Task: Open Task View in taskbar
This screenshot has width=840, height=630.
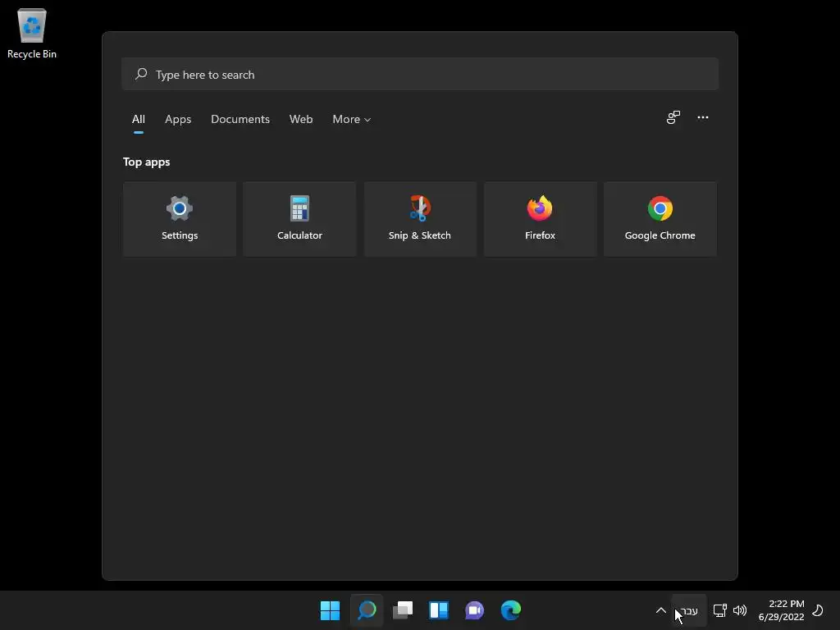Action: (403, 610)
